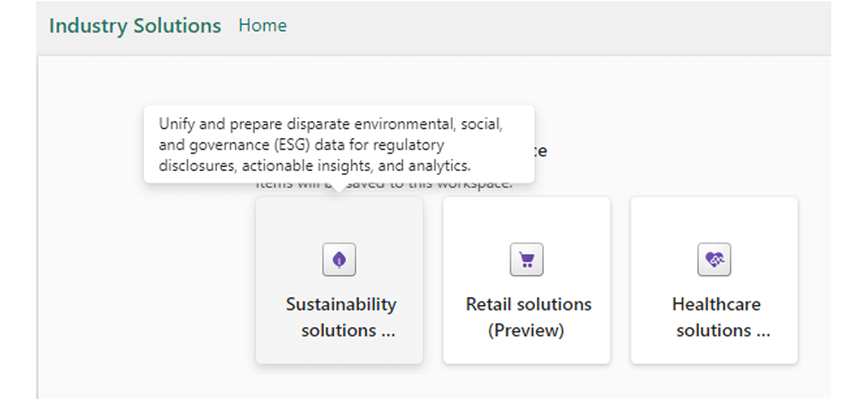
Task: Click the heart badge on Healthcare solutions card
Action: (714, 259)
